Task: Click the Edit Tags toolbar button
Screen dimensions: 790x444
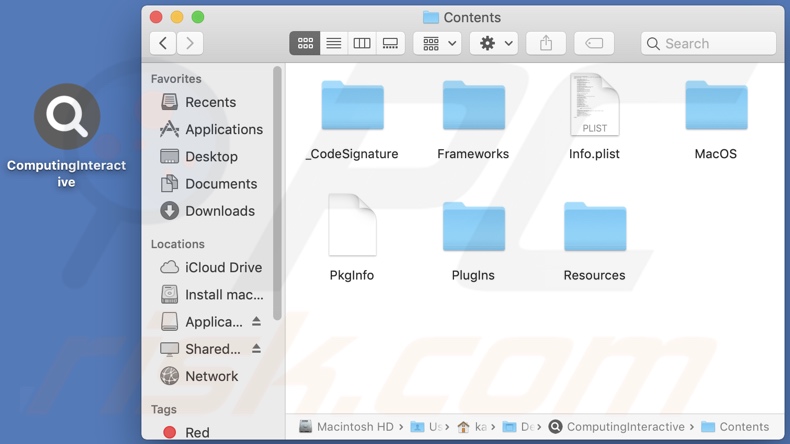Action: [x=594, y=43]
